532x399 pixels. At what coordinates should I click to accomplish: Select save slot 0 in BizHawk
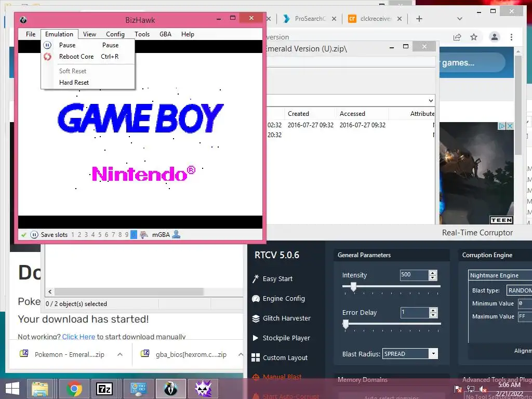134,235
